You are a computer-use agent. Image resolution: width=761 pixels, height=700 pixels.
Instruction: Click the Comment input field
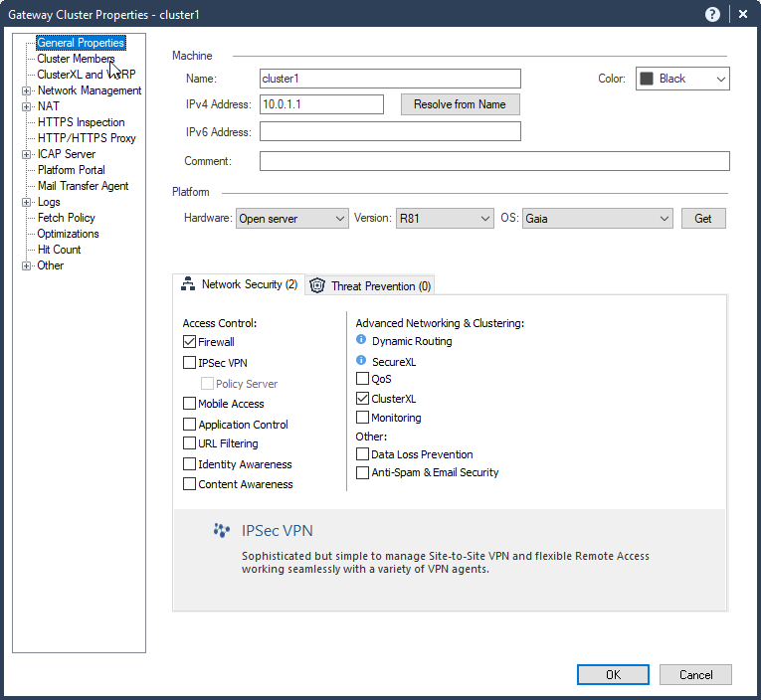click(494, 161)
